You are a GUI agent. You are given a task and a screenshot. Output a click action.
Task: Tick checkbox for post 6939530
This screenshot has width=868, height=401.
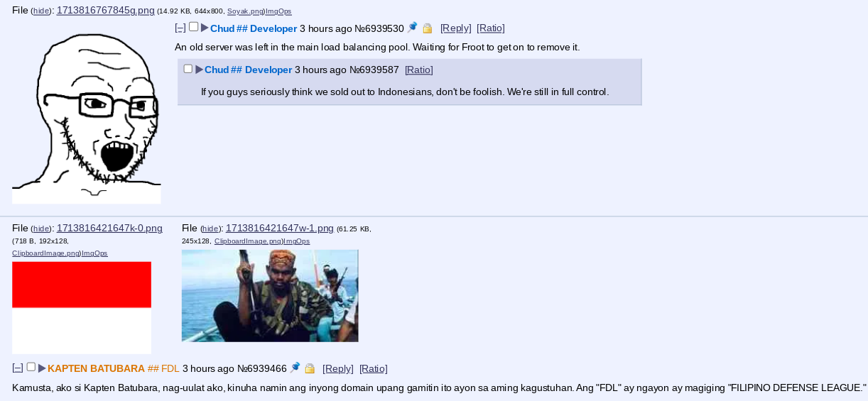tap(193, 27)
